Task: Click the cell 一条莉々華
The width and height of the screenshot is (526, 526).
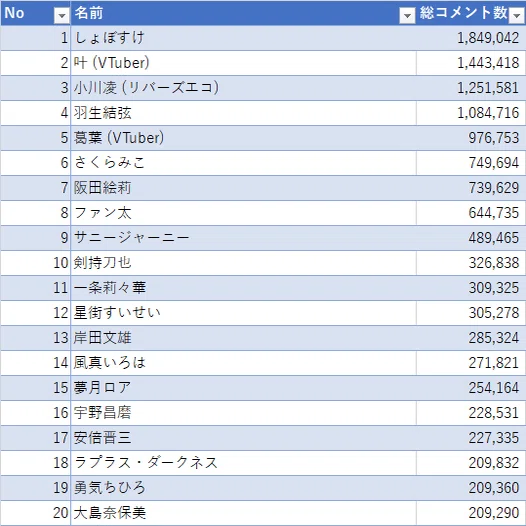Action: [x=244, y=288]
